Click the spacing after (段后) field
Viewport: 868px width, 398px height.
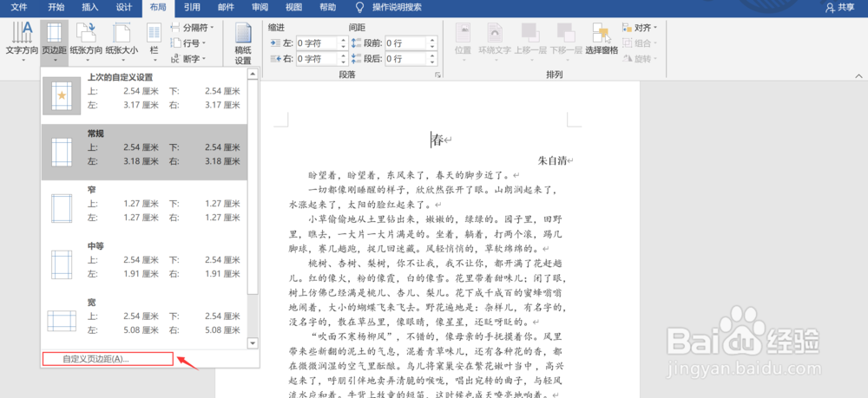pyautogui.click(x=406, y=58)
